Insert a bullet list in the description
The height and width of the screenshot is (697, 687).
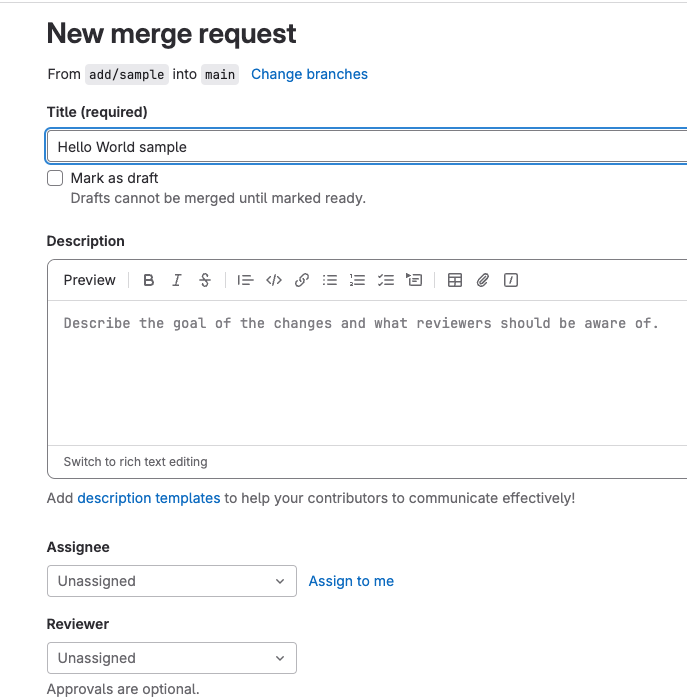click(x=330, y=280)
